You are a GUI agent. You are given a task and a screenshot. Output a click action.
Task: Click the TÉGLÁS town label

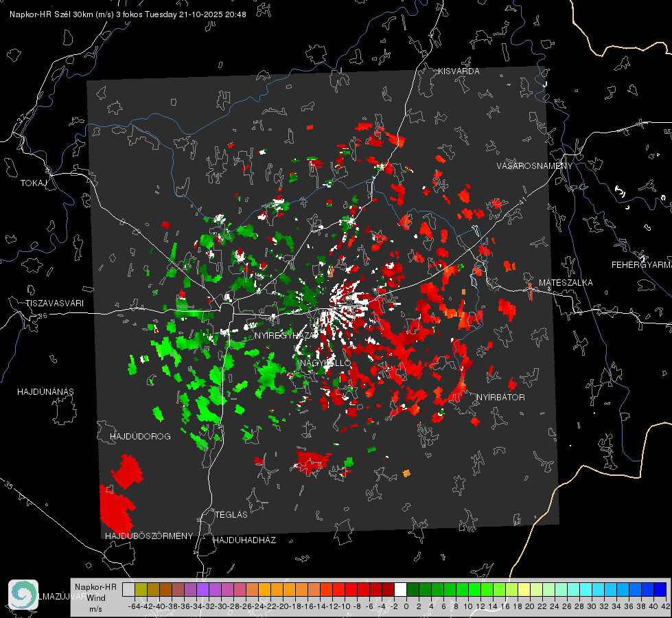pos(231,514)
